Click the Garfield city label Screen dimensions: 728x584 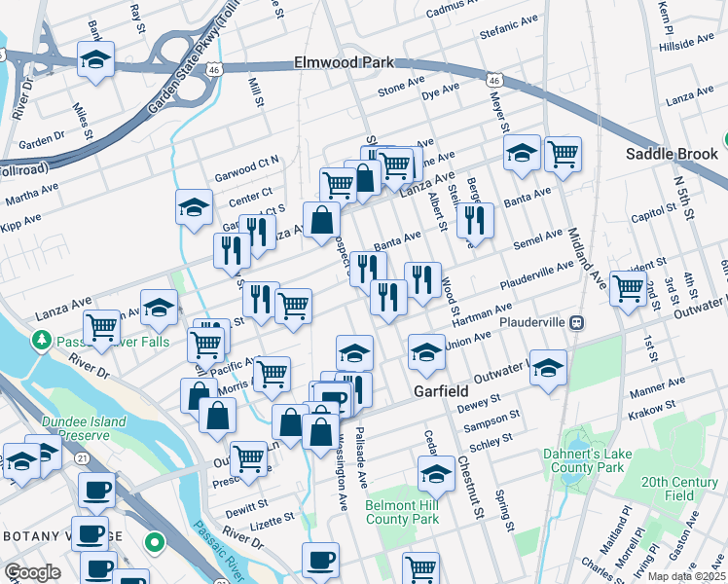(441, 391)
